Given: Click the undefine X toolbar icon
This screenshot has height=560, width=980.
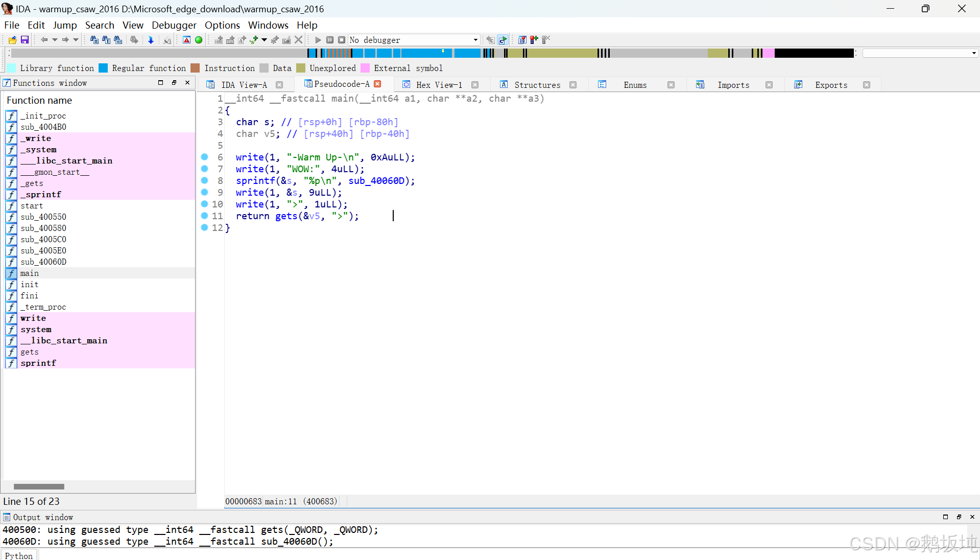Looking at the screenshot, I should [299, 40].
